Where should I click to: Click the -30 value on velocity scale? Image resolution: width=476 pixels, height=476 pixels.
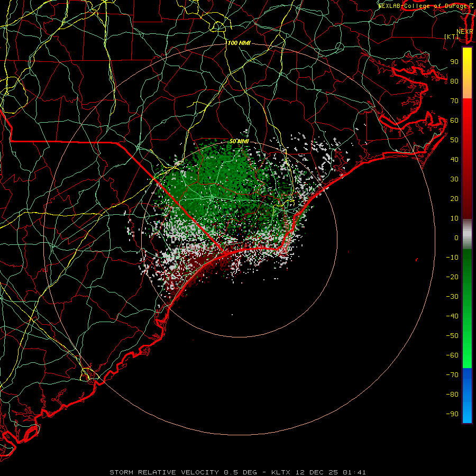pyautogui.click(x=452, y=297)
